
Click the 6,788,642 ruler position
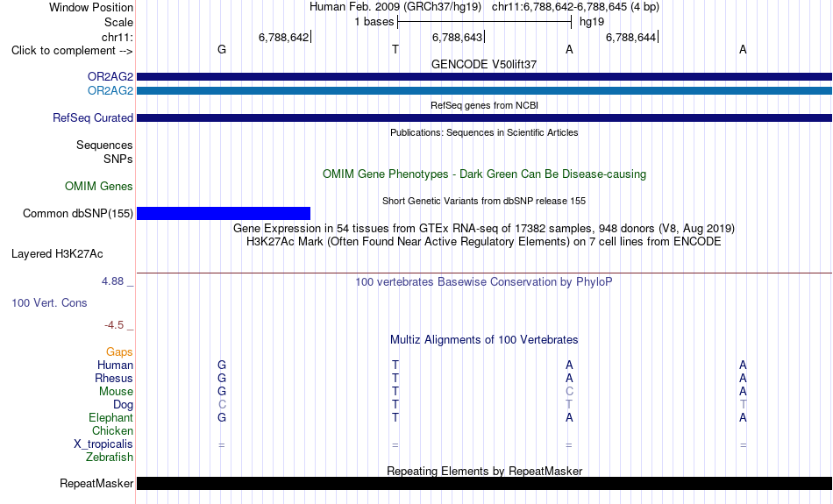pyautogui.click(x=284, y=37)
